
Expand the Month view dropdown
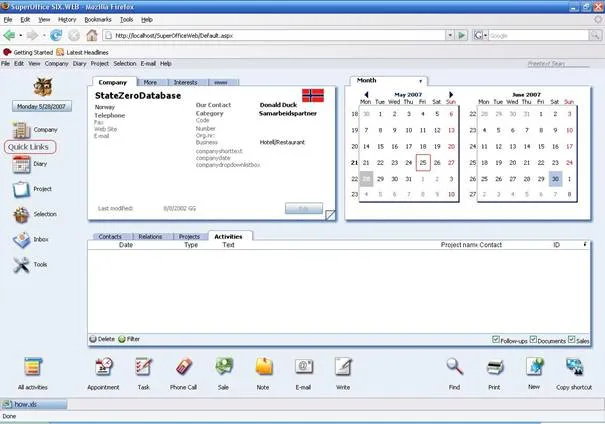(420, 80)
